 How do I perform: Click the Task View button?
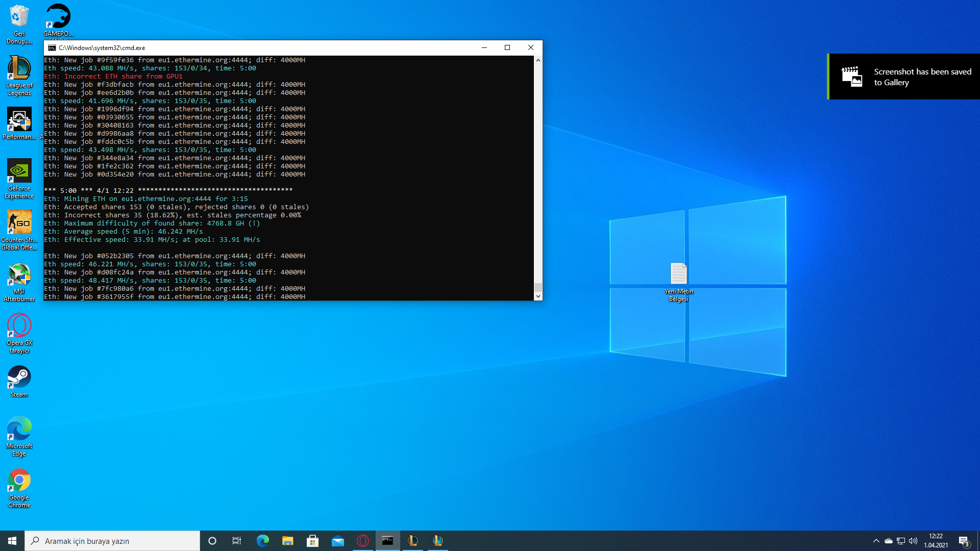[237, 541]
